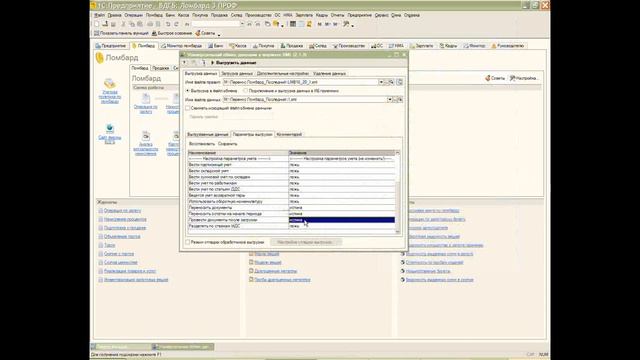Expand the search combo box in main toolbar

pyautogui.click(x=242, y=24)
